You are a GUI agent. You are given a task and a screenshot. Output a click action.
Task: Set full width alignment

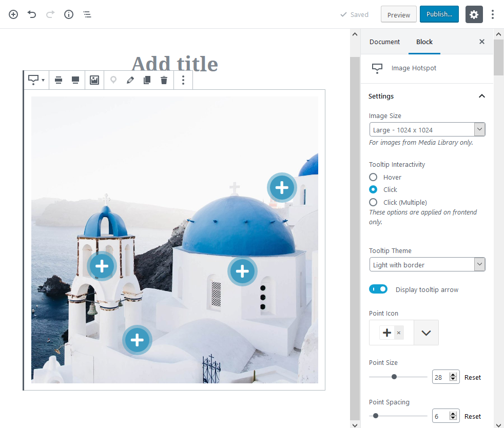tap(75, 80)
